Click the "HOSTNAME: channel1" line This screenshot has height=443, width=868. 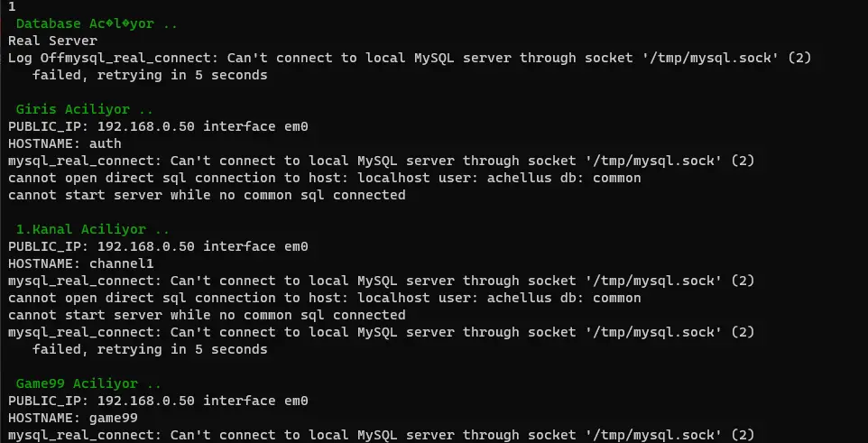click(80, 263)
